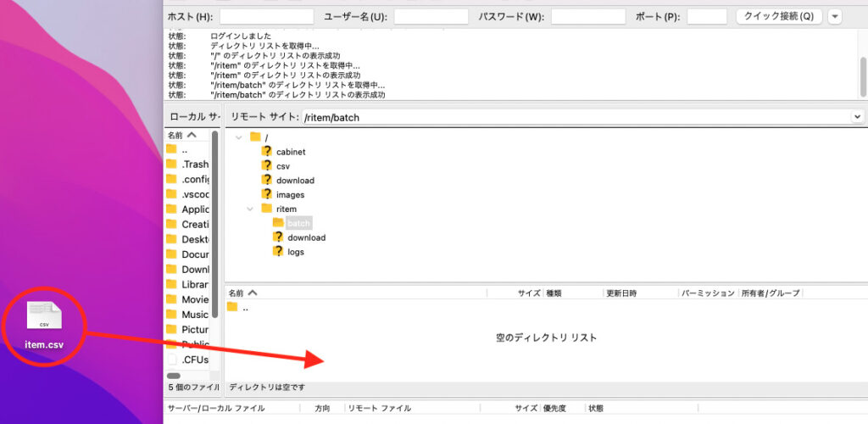The image size is (868, 424).
Task: Click the Port (ポート) input field
Action: [707, 17]
